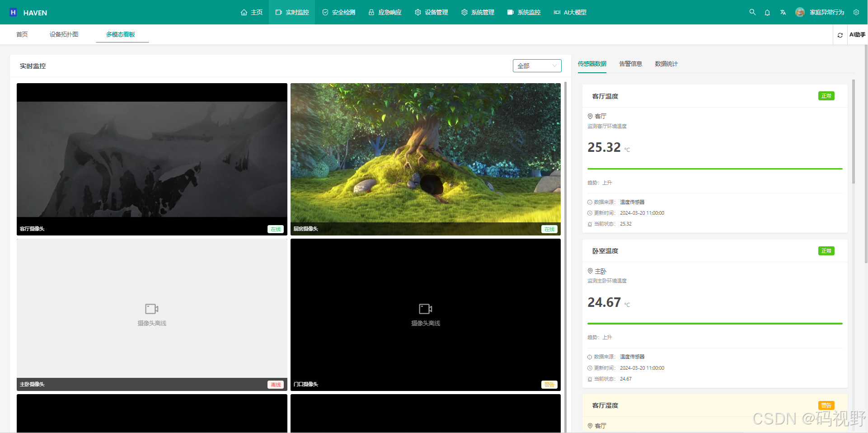Switch to 首页 page tab
Screen dimensions: 868x433
point(22,34)
